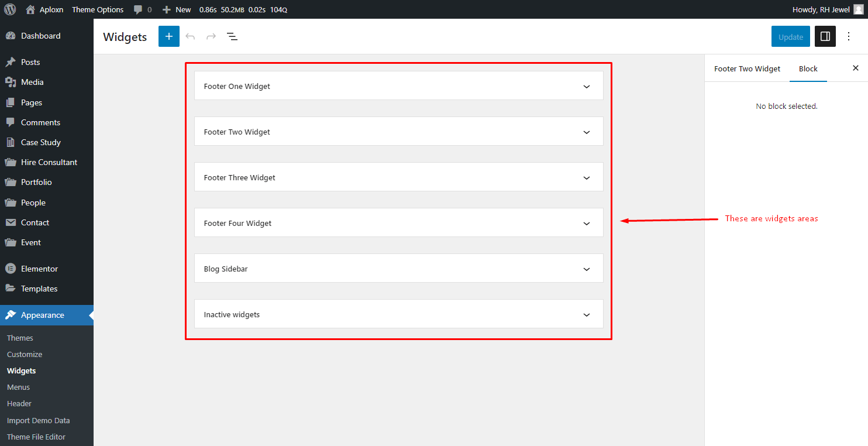Open the Templates menu
868x446 pixels.
(x=47, y=289)
